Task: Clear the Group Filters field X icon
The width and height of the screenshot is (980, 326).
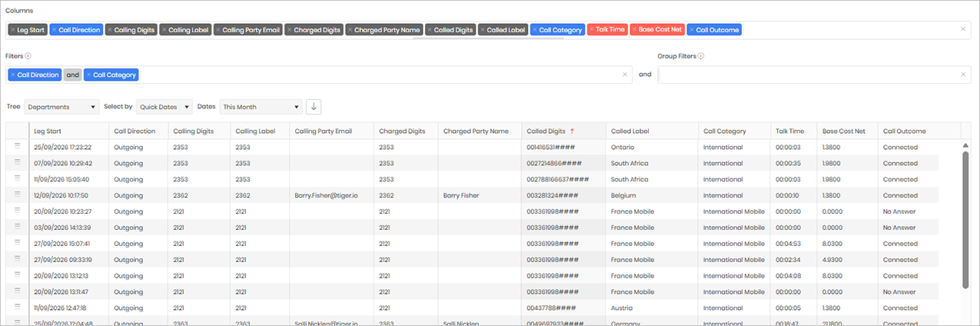Action: pos(963,75)
